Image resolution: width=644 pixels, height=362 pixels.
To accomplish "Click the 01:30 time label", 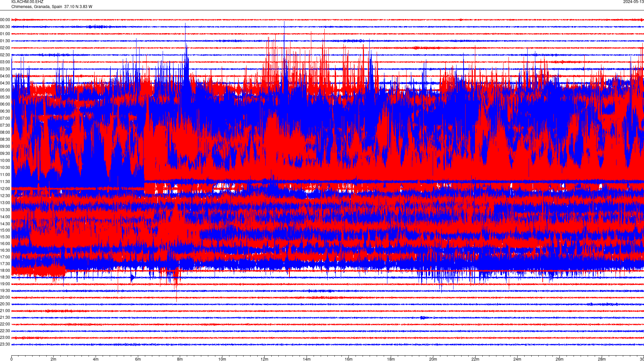I will tap(5, 41).
